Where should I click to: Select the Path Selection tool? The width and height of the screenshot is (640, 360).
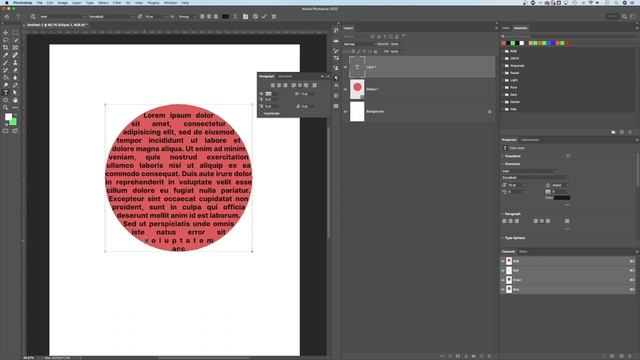[15, 93]
